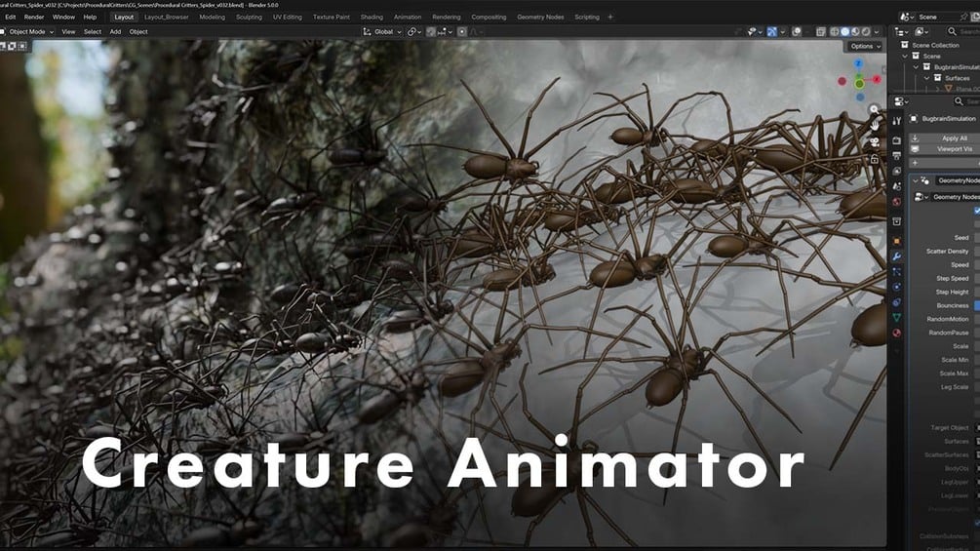Select wireframe viewport shading
This screenshot has height=551, width=980.
pyautogui.click(x=835, y=31)
